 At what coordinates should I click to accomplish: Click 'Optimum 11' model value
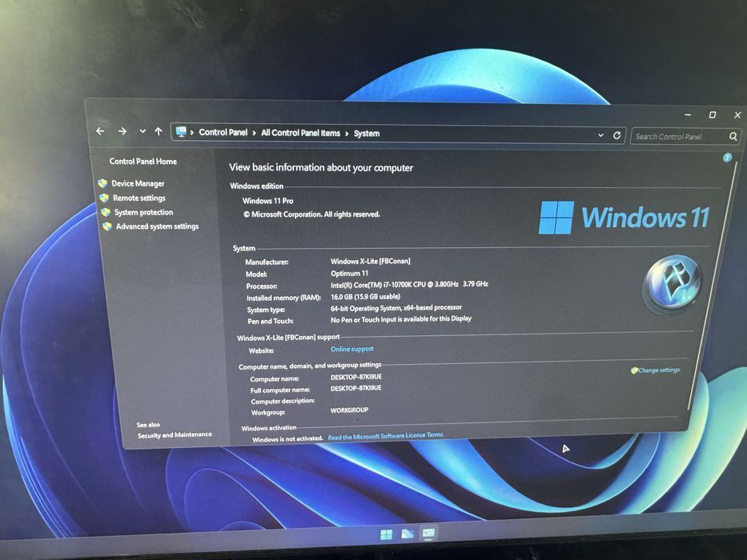[x=349, y=274]
